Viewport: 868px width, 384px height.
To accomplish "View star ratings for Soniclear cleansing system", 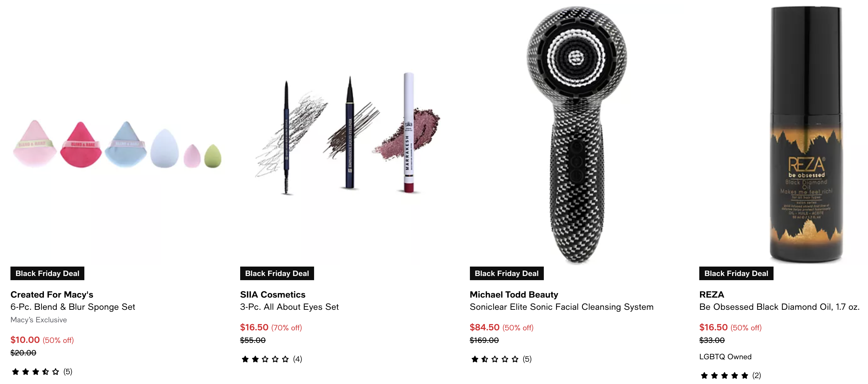I will (495, 359).
